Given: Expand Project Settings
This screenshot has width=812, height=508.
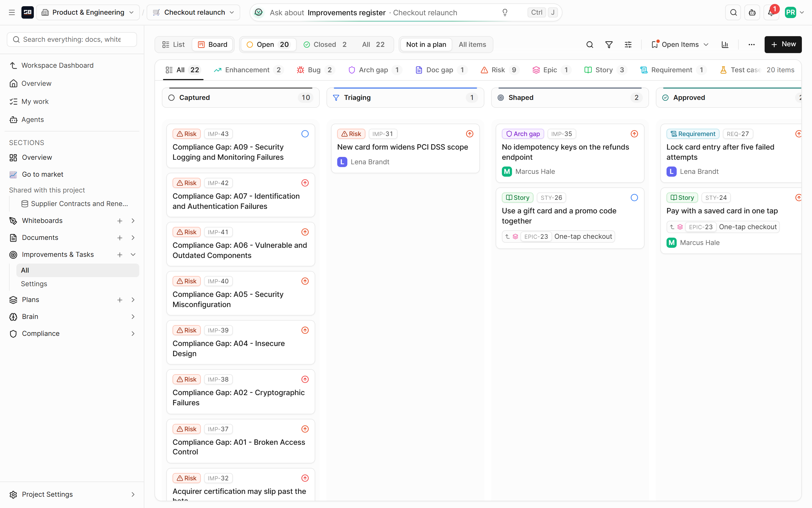Looking at the screenshot, I should 133,494.
